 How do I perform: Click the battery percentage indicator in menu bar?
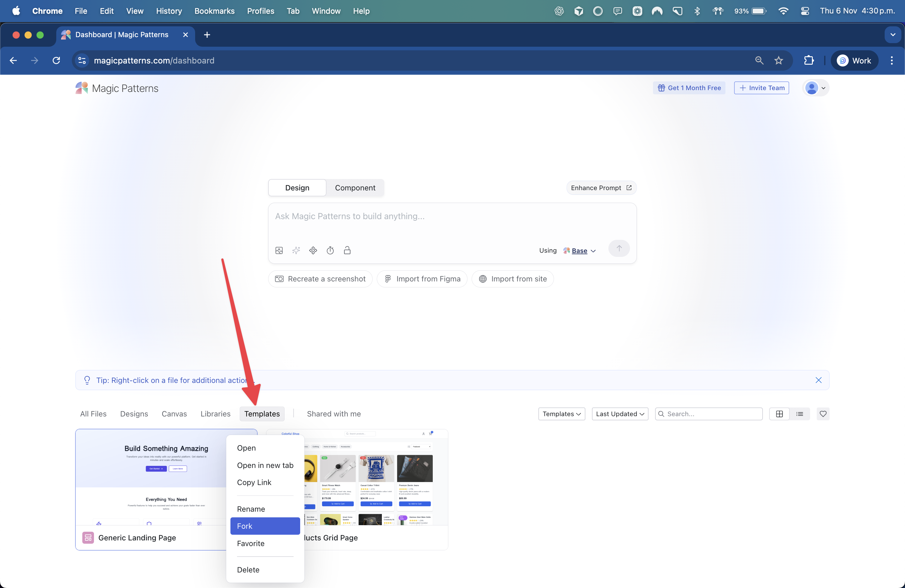pos(740,11)
